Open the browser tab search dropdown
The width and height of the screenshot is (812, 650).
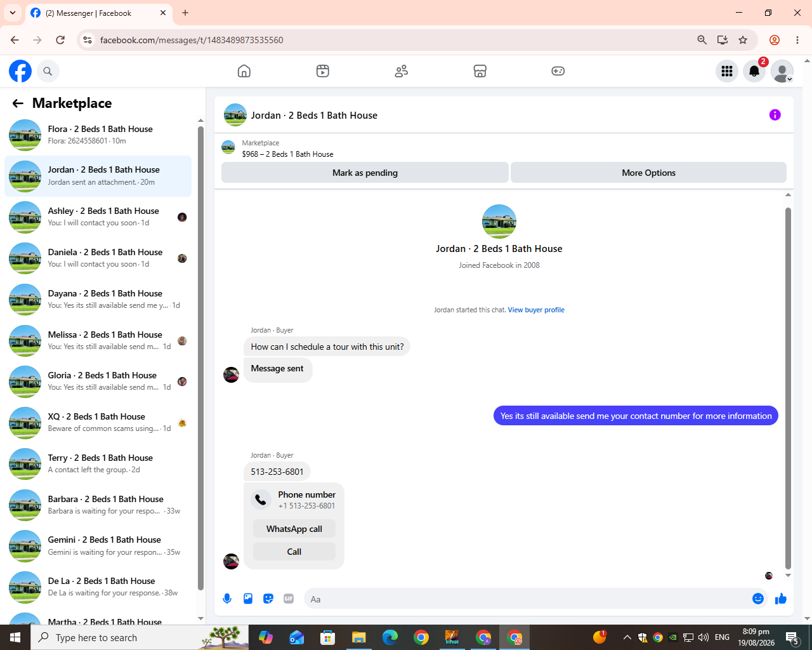pyautogui.click(x=13, y=13)
